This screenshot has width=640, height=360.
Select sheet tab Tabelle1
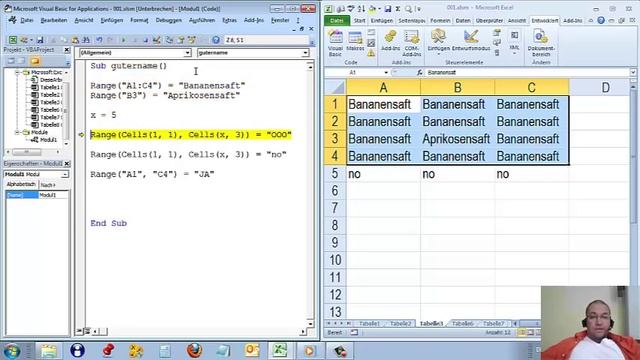[x=369, y=323]
